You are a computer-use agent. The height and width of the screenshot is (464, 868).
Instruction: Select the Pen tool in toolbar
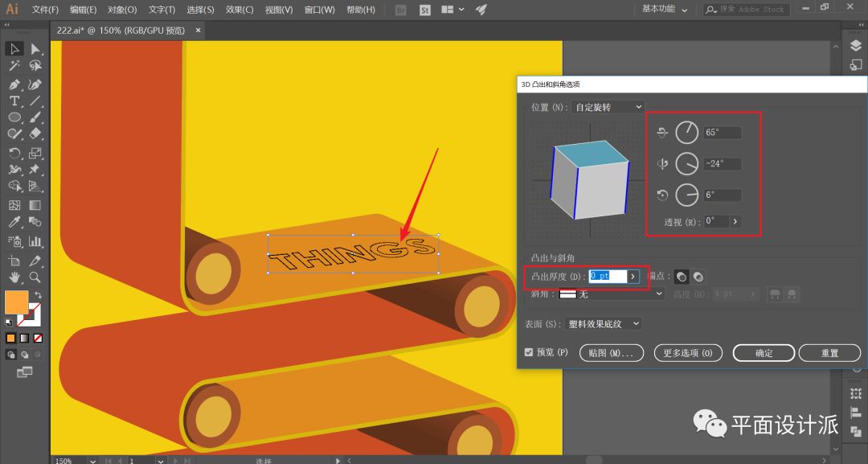tap(14, 84)
